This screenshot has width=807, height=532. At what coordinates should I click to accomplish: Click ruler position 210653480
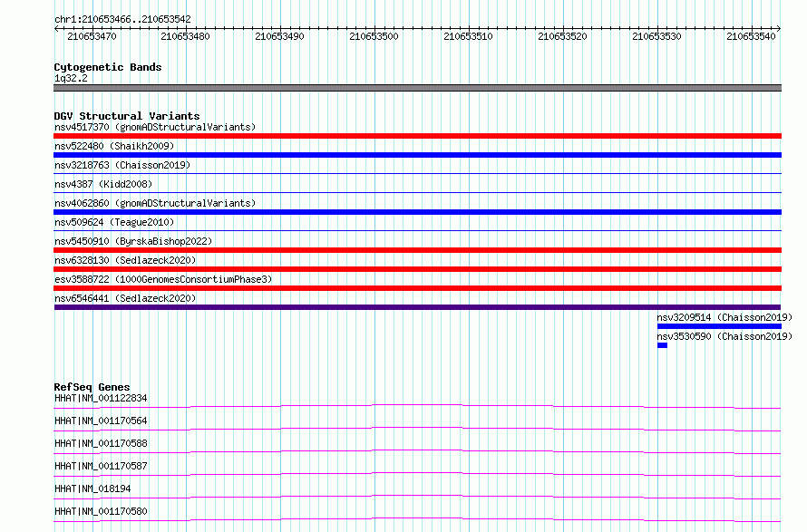point(185,36)
